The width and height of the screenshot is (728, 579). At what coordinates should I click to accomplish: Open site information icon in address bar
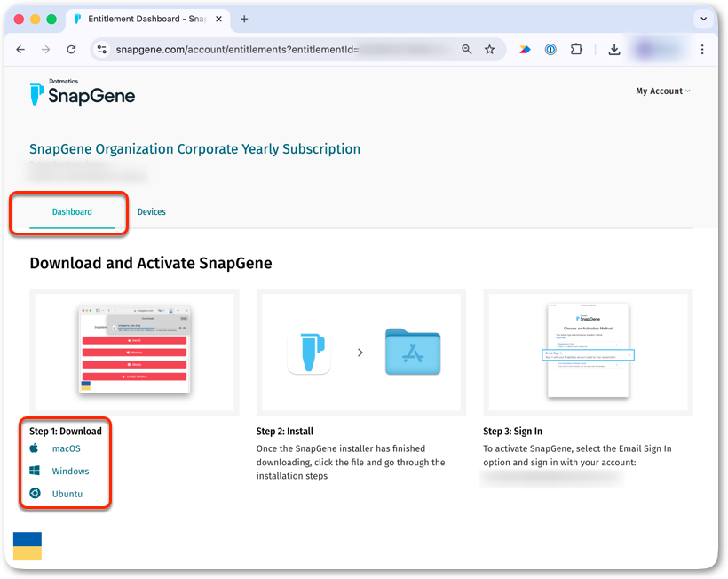click(x=102, y=49)
